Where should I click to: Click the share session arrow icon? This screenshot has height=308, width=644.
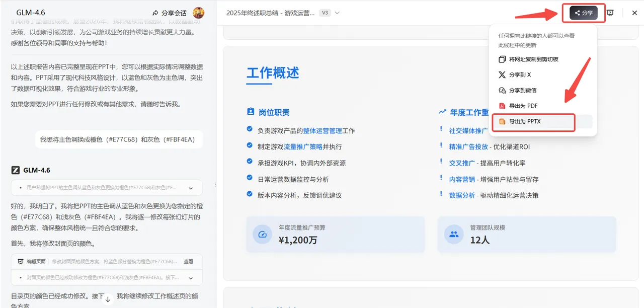click(x=155, y=13)
